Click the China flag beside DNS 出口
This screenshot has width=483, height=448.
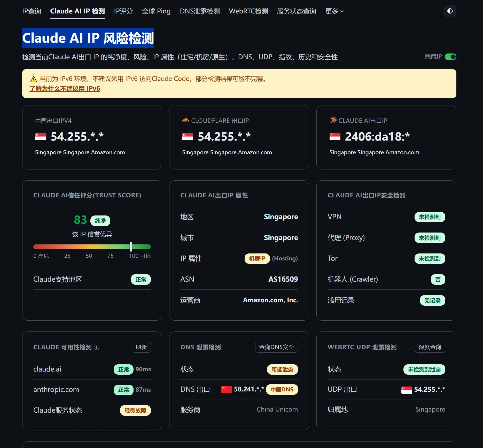pyautogui.click(x=226, y=390)
